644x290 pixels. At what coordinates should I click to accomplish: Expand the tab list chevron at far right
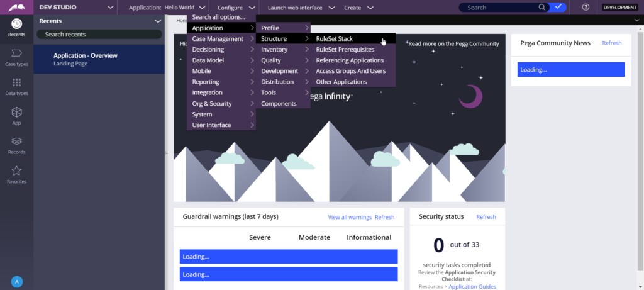coord(636,20)
